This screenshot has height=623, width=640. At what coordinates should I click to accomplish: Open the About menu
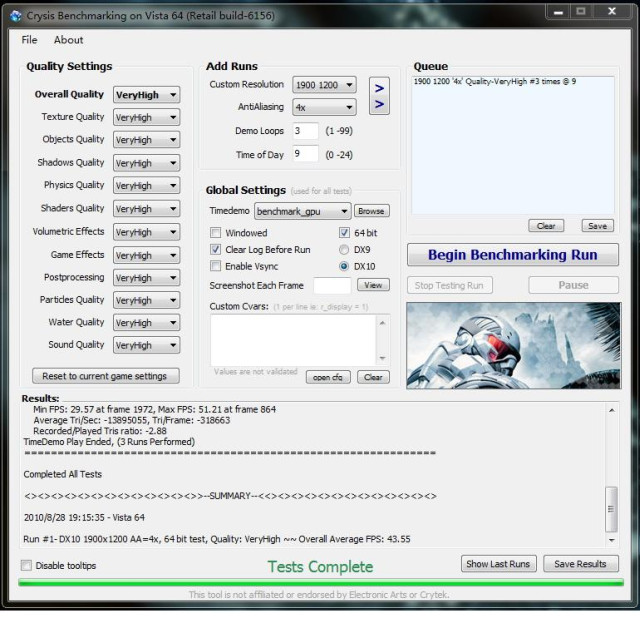pyautogui.click(x=69, y=40)
